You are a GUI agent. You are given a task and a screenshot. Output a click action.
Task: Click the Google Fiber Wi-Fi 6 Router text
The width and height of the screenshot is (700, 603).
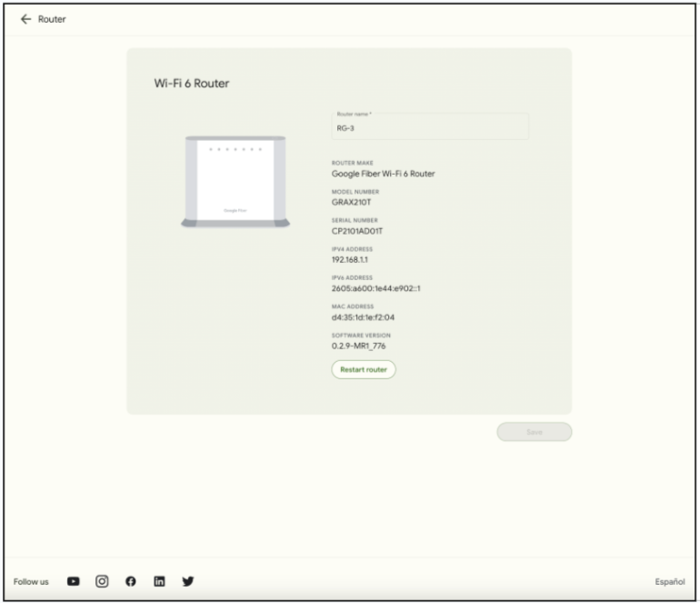pos(383,174)
